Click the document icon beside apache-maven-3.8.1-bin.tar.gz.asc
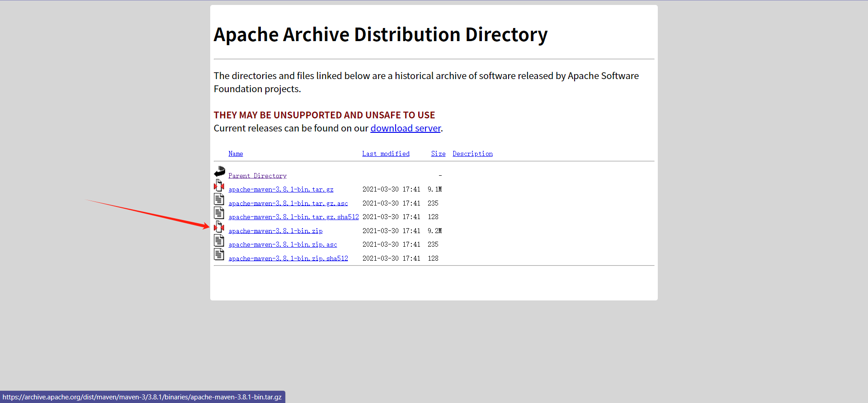The image size is (868, 403). click(x=219, y=199)
